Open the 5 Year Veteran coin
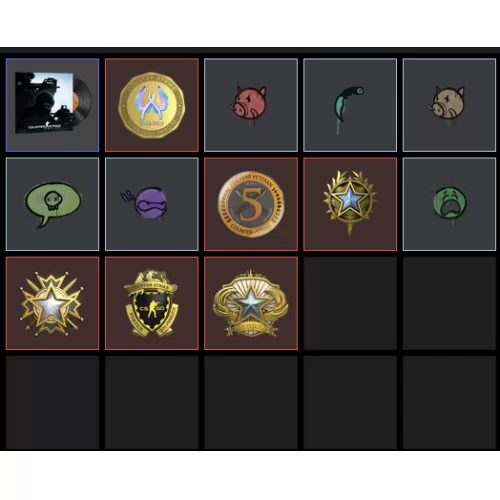This screenshot has width=500, height=500. pos(251,204)
